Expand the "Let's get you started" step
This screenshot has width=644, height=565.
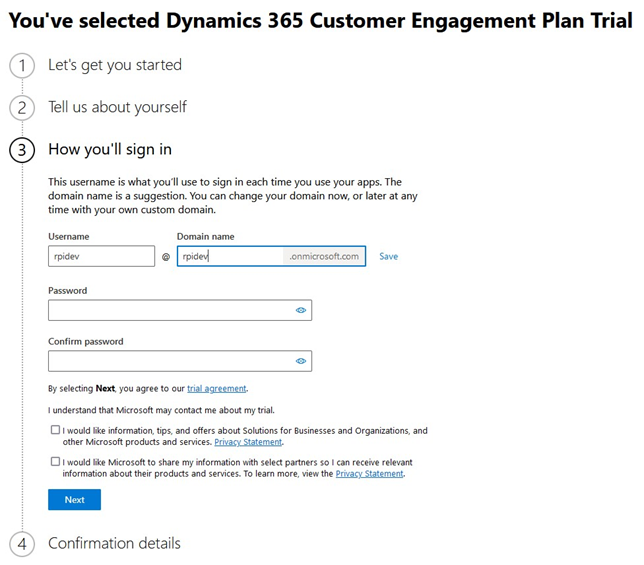[115, 66]
